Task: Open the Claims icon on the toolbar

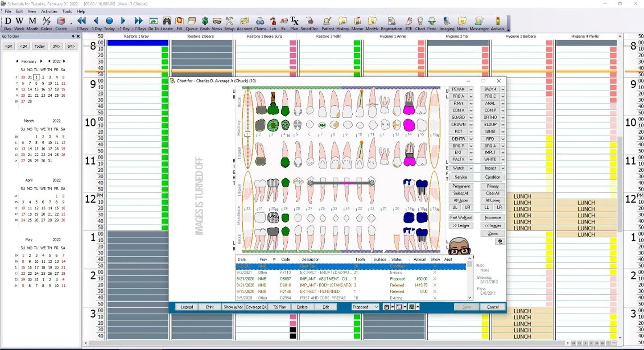Action: [x=260, y=21]
